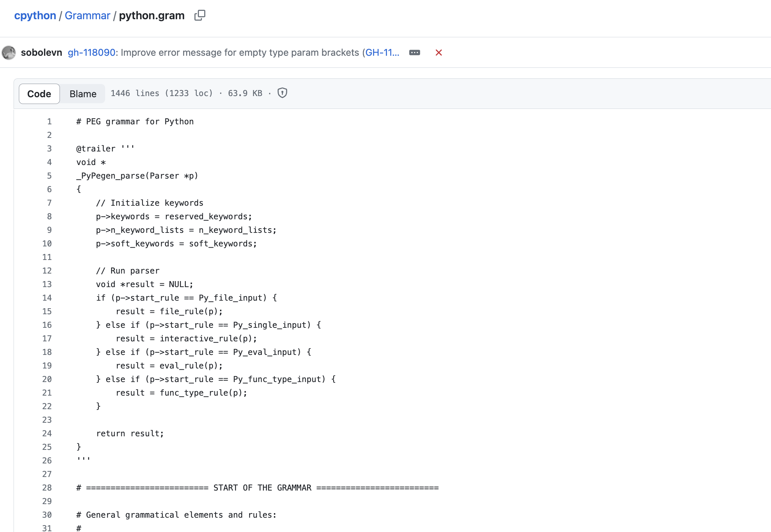Open sobolevn's avatar image
This screenshot has height=532, width=771.
point(9,52)
